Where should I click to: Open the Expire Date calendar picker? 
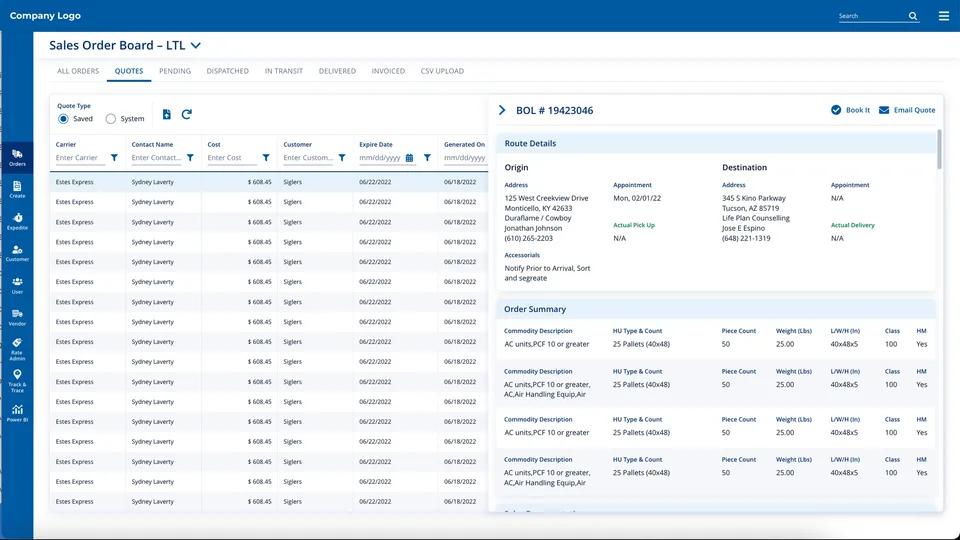pos(410,158)
